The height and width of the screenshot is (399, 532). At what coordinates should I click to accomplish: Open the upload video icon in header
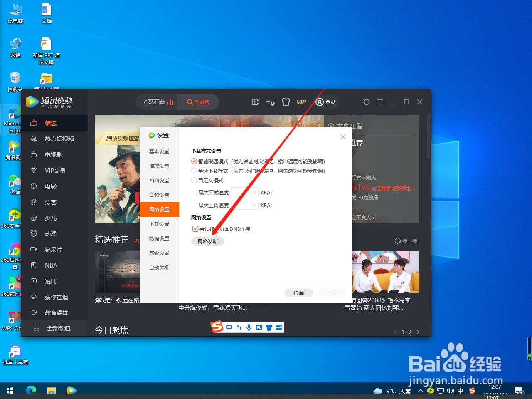coord(256,102)
